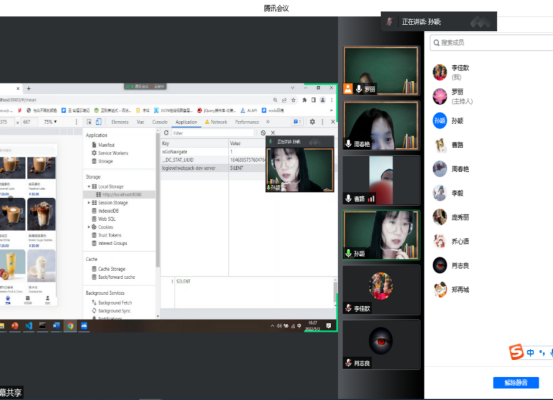This screenshot has width=553, height=400.
Task: Switch to the Console tab
Action: 160,122
